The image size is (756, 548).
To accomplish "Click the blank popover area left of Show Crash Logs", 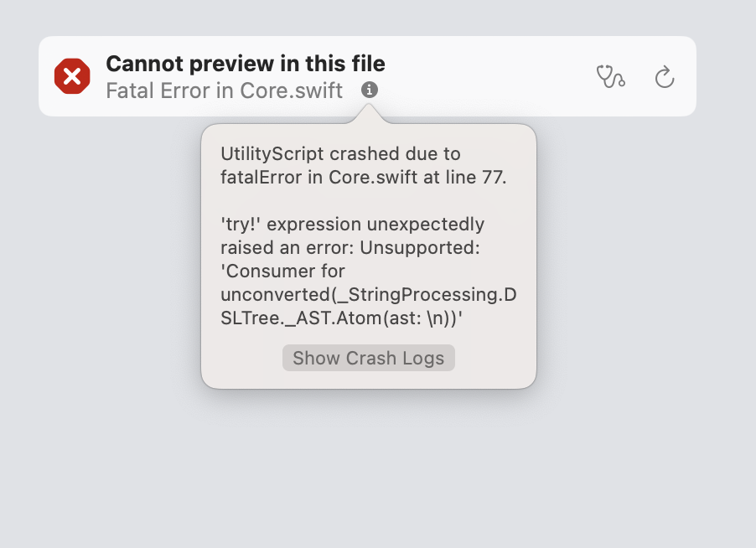I will [x=241, y=359].
